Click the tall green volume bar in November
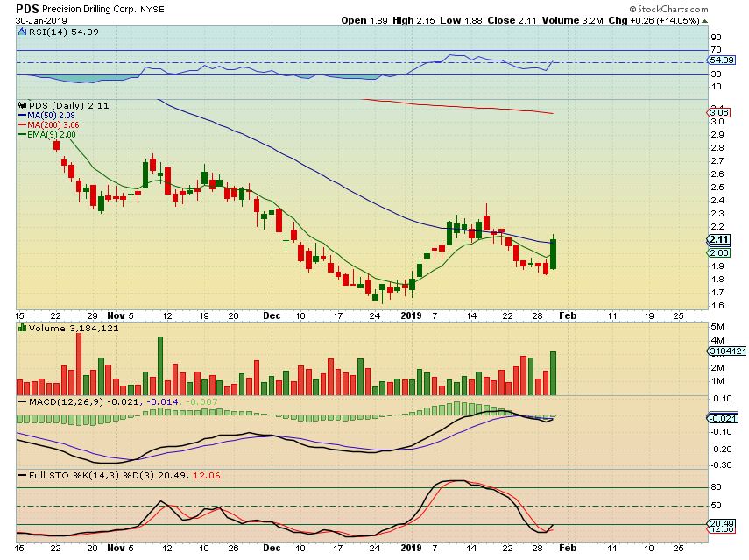Viewport: 749px width, 560px height. [x=160, y=366]
